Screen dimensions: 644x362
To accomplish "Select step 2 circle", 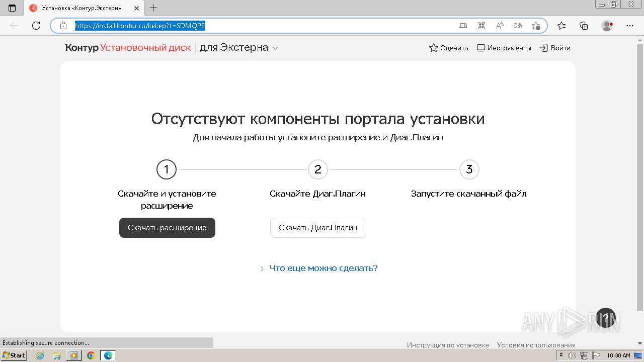I will click(318, 169).
